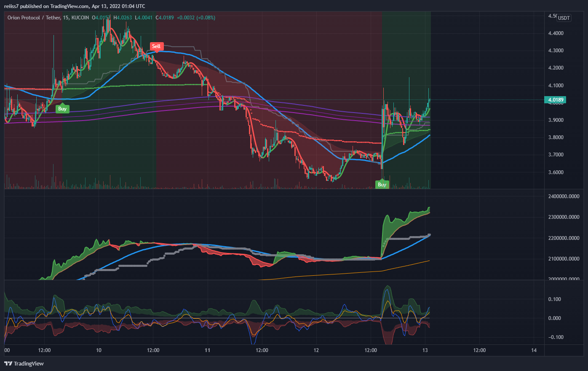
Task: Click the 4.2000 price axis label
Action: [556, 68]
